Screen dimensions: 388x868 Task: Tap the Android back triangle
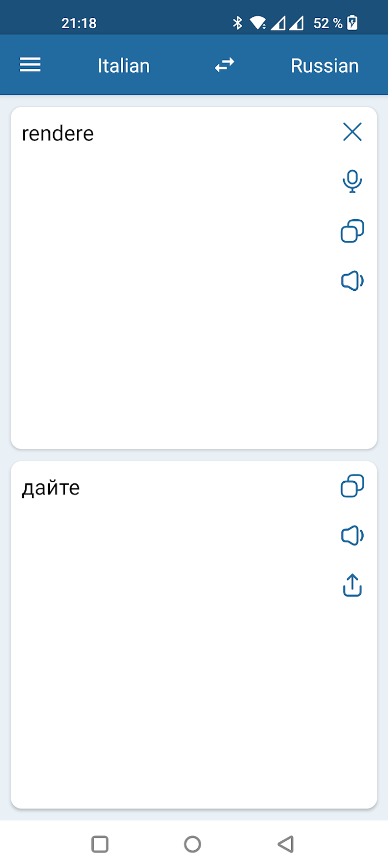coord(285,844)
